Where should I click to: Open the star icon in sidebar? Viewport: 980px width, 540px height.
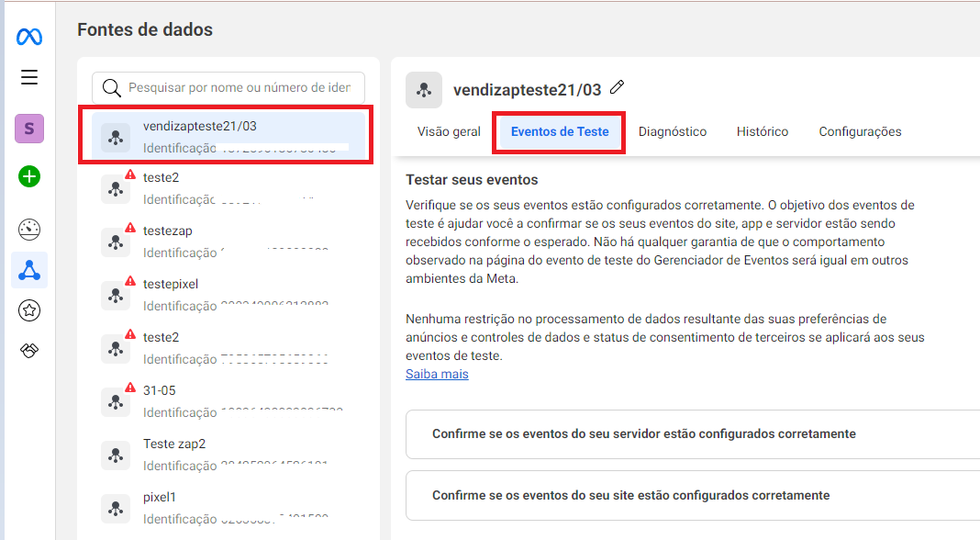(29, 310)
